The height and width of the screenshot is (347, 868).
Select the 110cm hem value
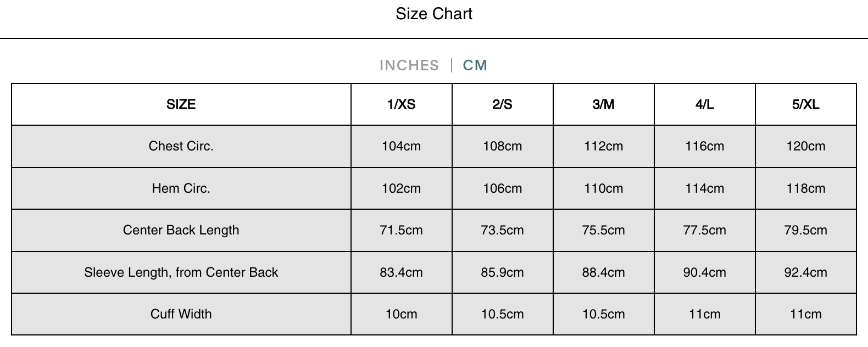[x=603, y=188]
